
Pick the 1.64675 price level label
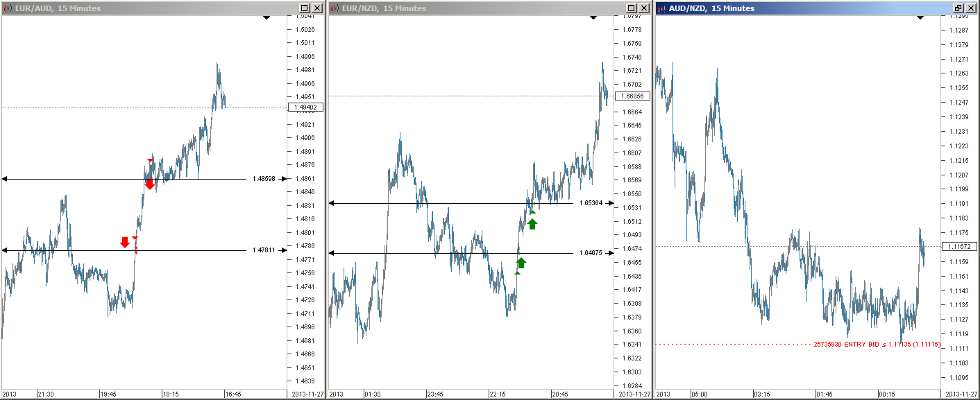pyautogui.click(x=590, y=254)
